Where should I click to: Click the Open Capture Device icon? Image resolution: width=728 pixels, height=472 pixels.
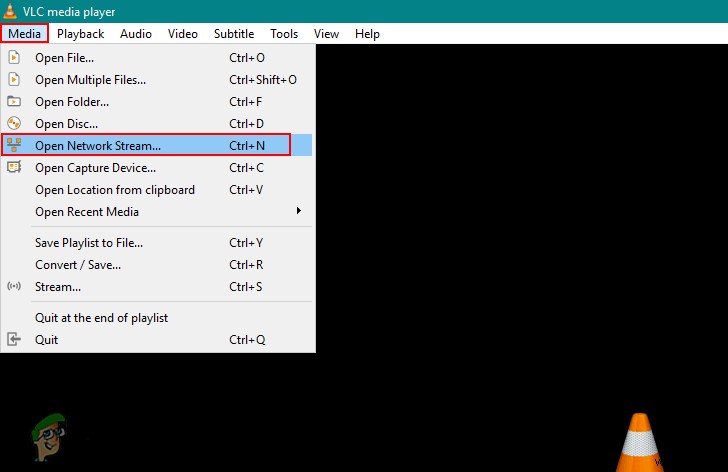coord(14,167)
